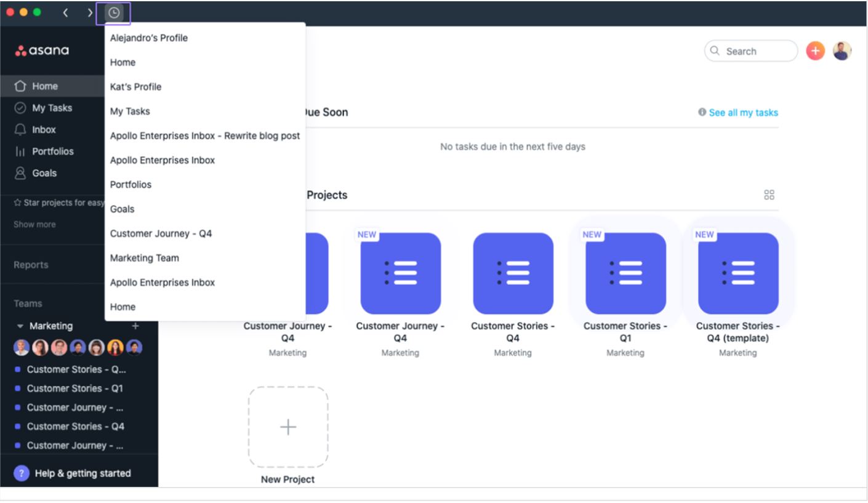Click the magnifier icon in Search
Viewport: 868px width, 503px height.
click(715, 51)
